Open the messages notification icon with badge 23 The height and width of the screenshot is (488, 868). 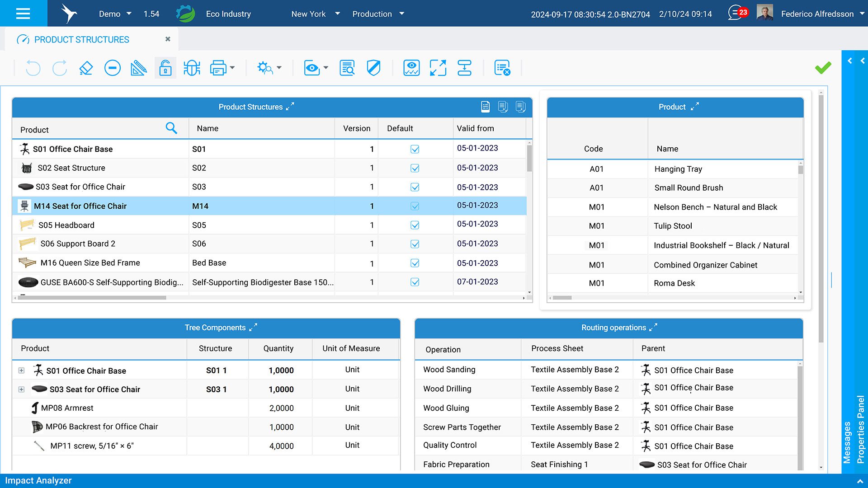point(737,13)
